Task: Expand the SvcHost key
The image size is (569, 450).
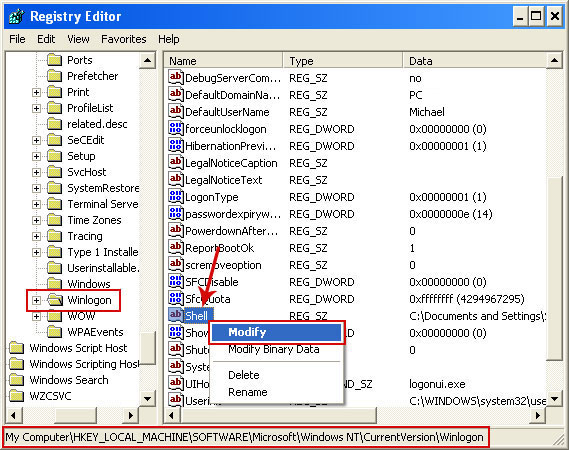Action: 36,172
